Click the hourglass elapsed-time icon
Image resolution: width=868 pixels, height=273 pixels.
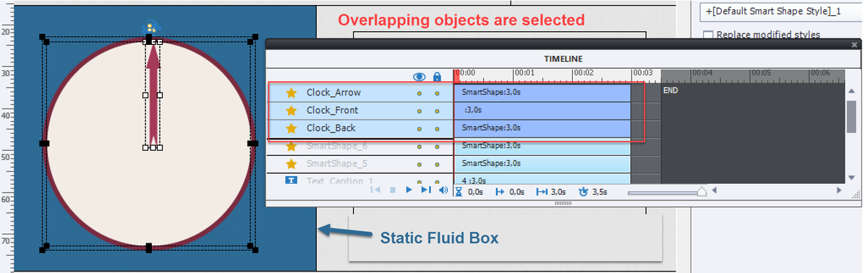459,192
